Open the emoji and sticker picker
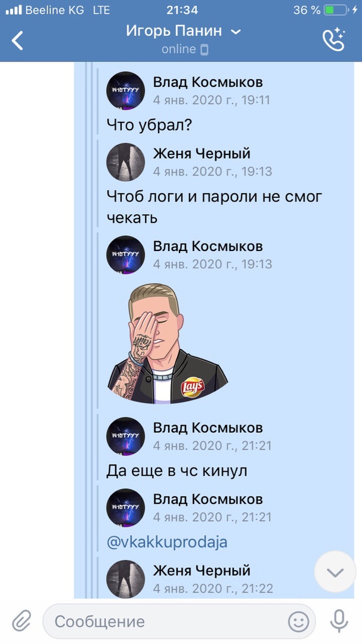 pos(298,621)
